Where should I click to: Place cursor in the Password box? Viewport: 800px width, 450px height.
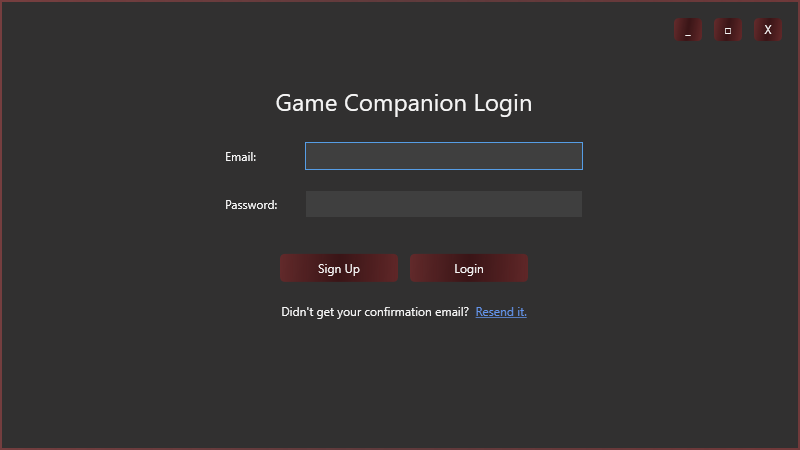pos(443,204)
